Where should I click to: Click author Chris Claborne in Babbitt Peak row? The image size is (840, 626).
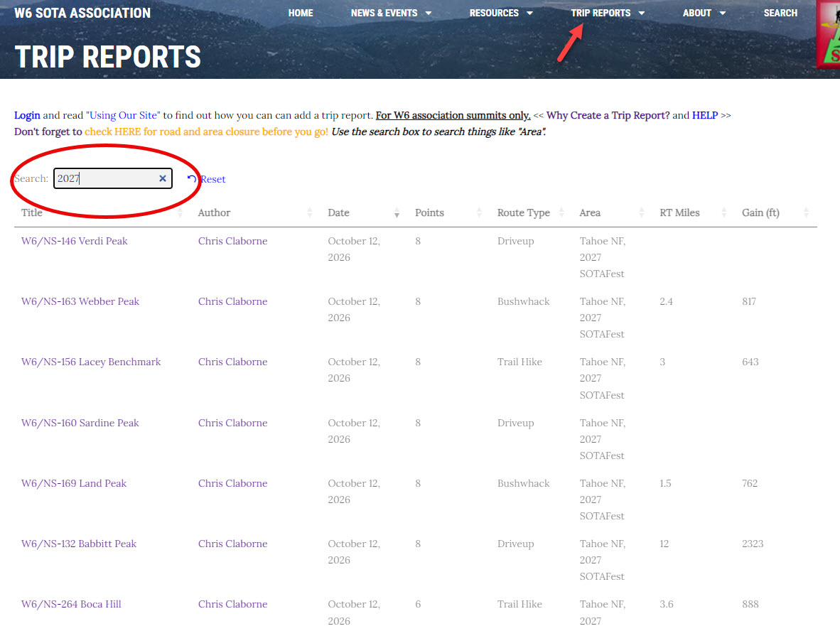pyautogui.click(x=232, y=544)
